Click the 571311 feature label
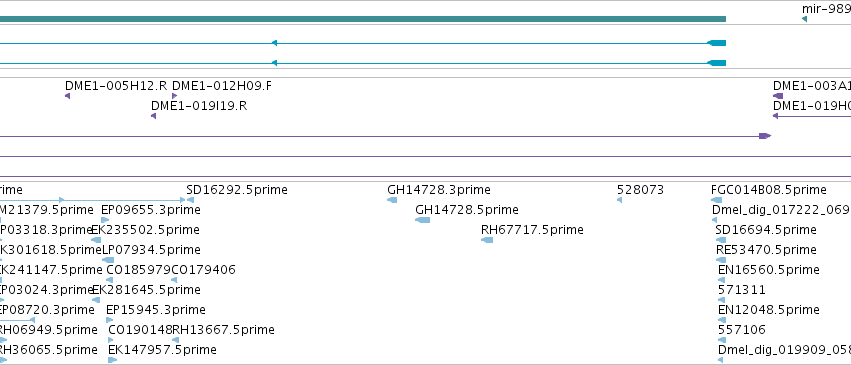 click(x=741, y=290)
